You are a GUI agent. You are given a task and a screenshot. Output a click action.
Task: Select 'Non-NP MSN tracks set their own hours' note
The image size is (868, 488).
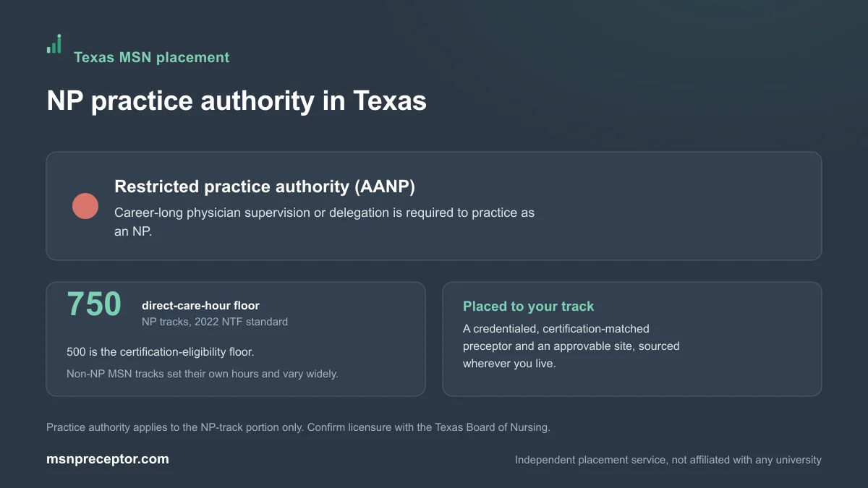click(203, 374)
